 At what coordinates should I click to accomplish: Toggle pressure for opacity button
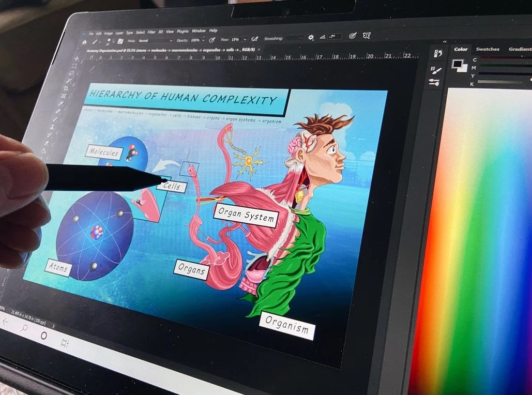(212, 40)
